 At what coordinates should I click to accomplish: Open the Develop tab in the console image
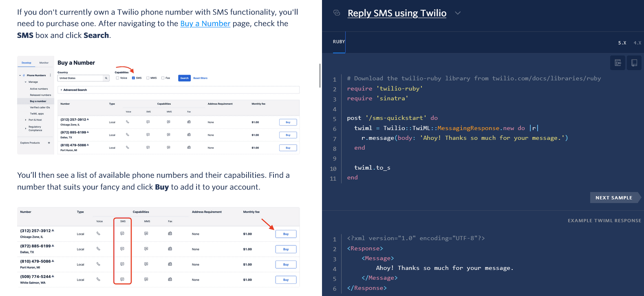[26, 63]
